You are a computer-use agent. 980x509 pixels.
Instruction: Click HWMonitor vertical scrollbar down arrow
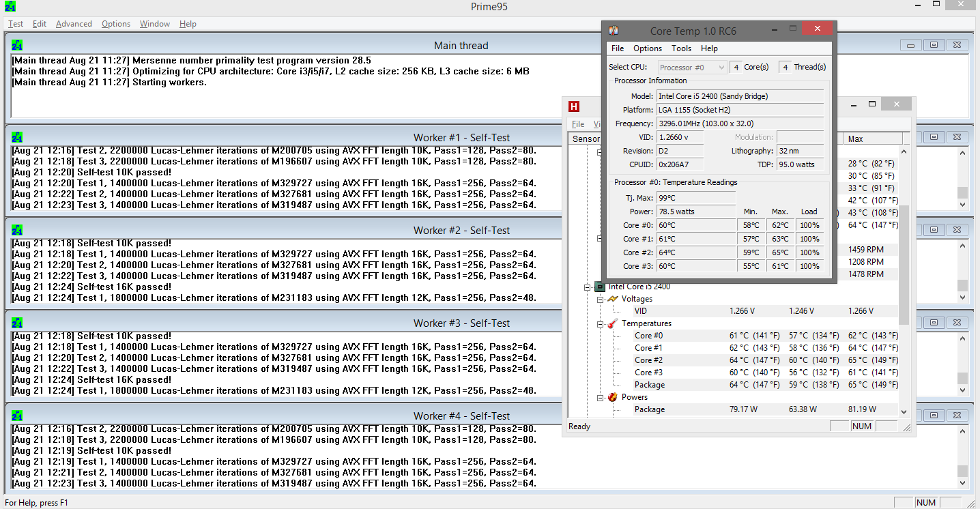[904, 411]
